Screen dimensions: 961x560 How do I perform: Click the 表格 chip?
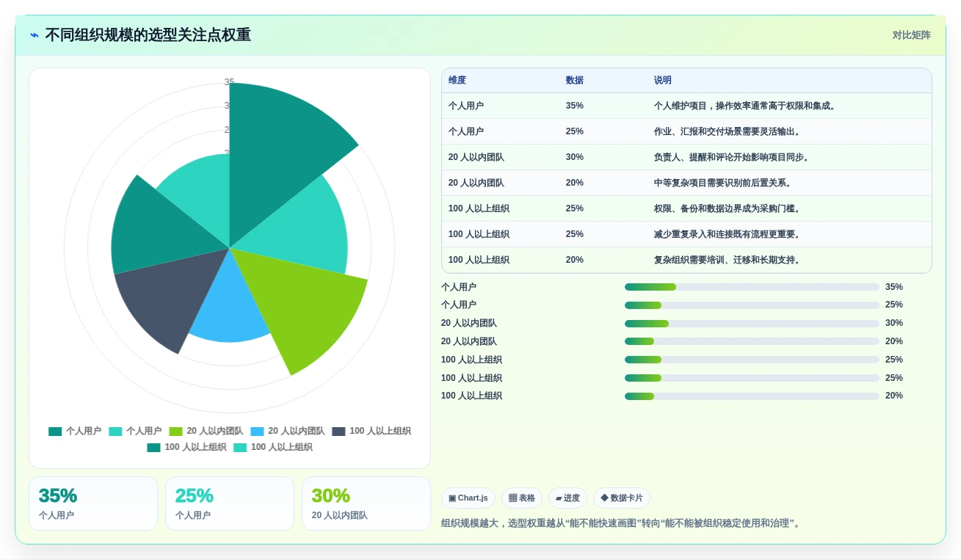tap(522, 498)
